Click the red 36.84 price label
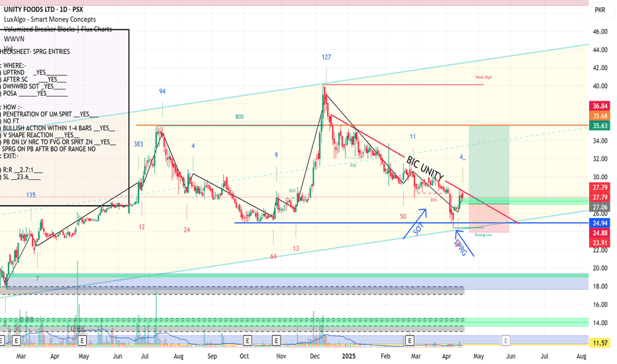Screen dimensions: 617x364 600,107
